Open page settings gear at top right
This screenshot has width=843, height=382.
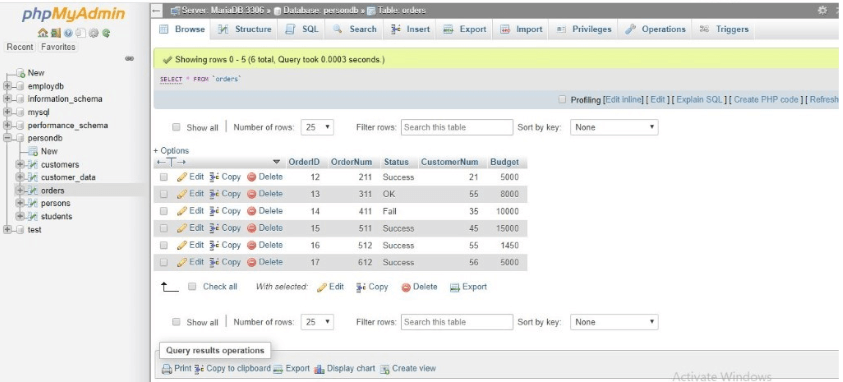(822, 10)
